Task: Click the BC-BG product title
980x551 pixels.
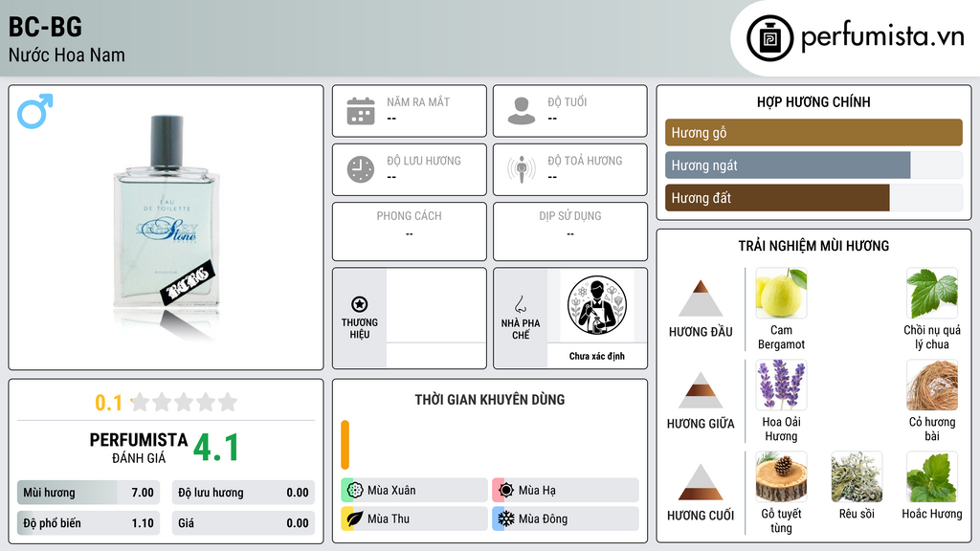Action: (x=45, y=27)
